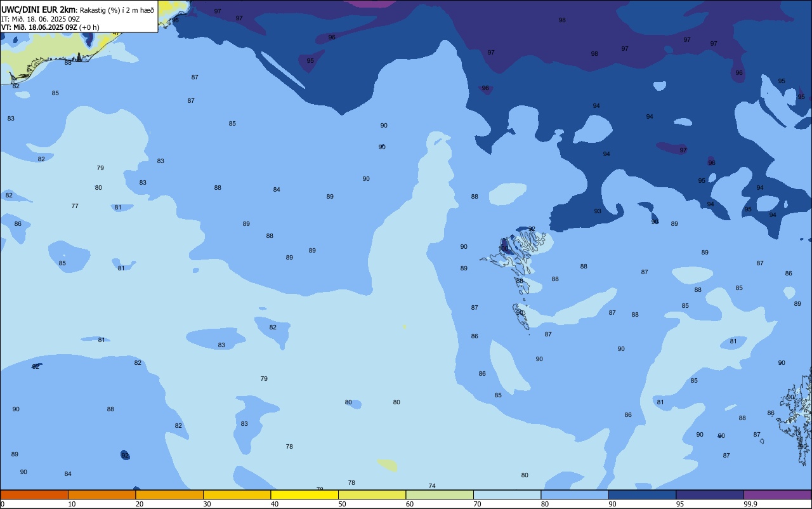The height and width of the screenshot is (509, 812).
Task: Click the humidity value 74 on the map
Action: (x=432, y=486)
